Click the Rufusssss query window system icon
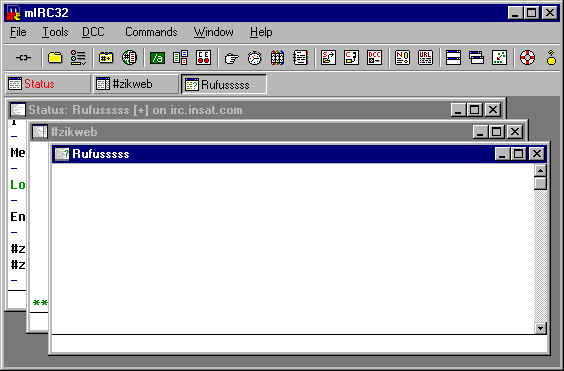Screen dimensions: 564x371 coord(62,154)
